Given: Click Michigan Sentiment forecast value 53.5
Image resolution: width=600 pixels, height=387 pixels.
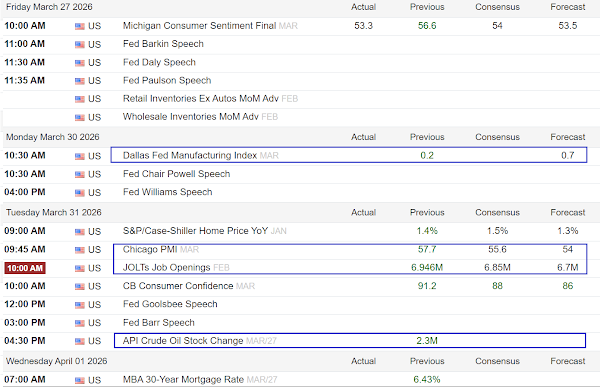Looking at the screenshot, I should [567, 26].
